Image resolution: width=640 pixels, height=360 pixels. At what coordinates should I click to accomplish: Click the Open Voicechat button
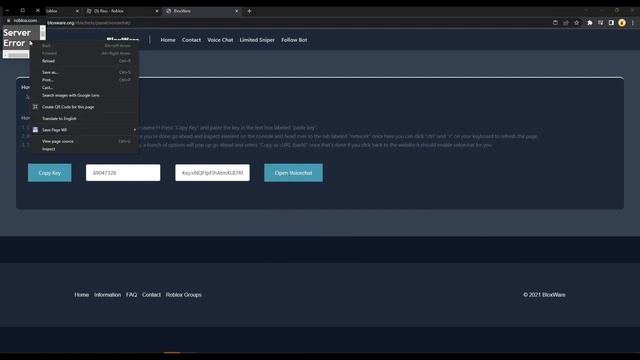click(293, 173)
